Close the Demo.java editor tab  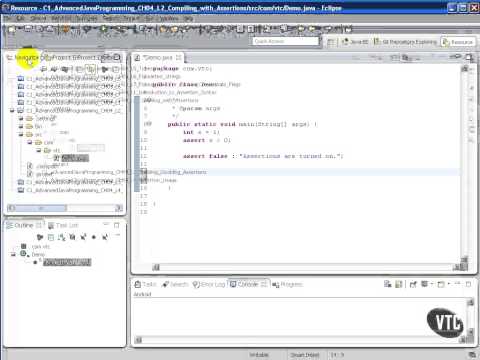coord(179,58)
